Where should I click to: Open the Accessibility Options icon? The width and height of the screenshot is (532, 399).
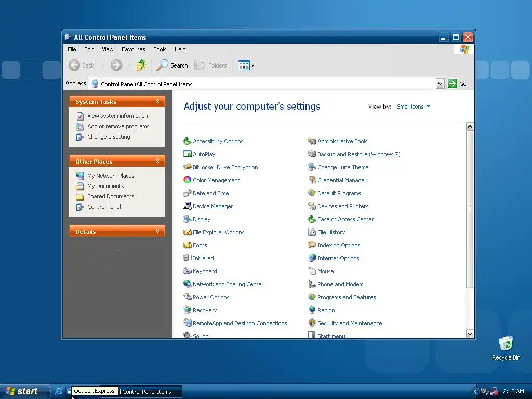(187, 141)
